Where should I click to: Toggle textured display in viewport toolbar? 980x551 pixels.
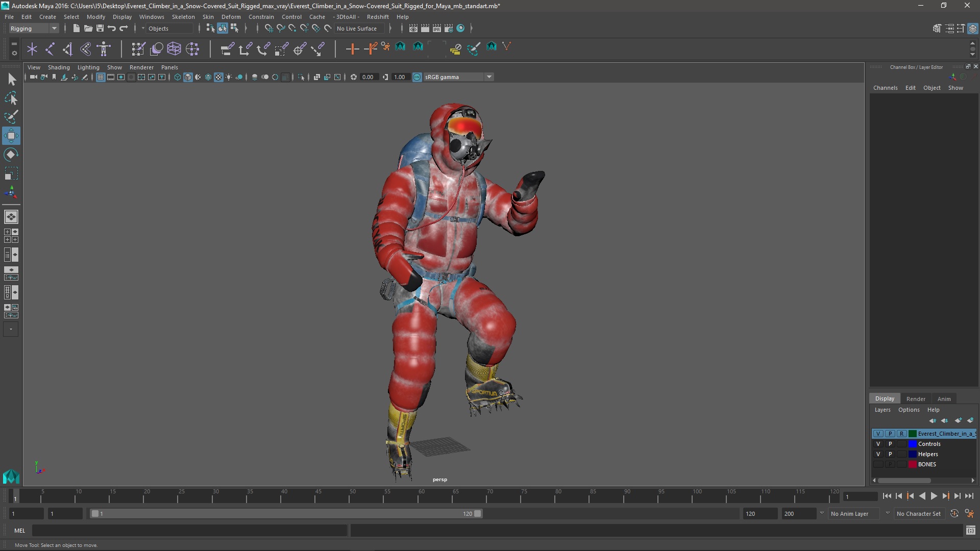(218, 77)
